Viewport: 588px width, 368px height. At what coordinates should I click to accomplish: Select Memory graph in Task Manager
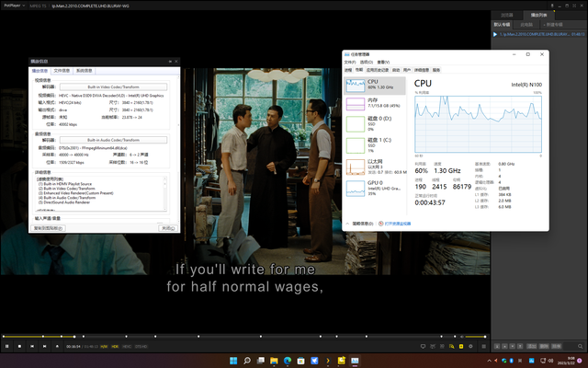pos(375,104)
